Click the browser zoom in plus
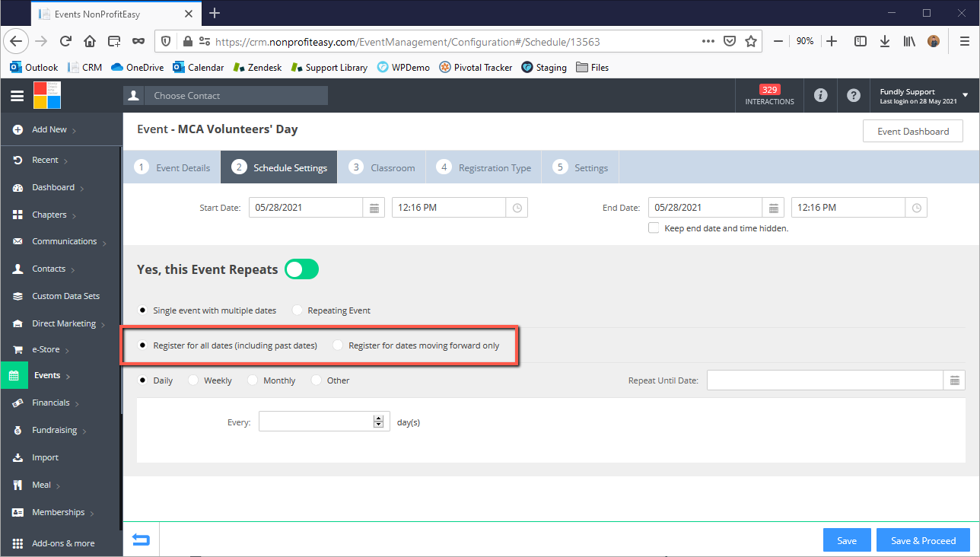 832,42
